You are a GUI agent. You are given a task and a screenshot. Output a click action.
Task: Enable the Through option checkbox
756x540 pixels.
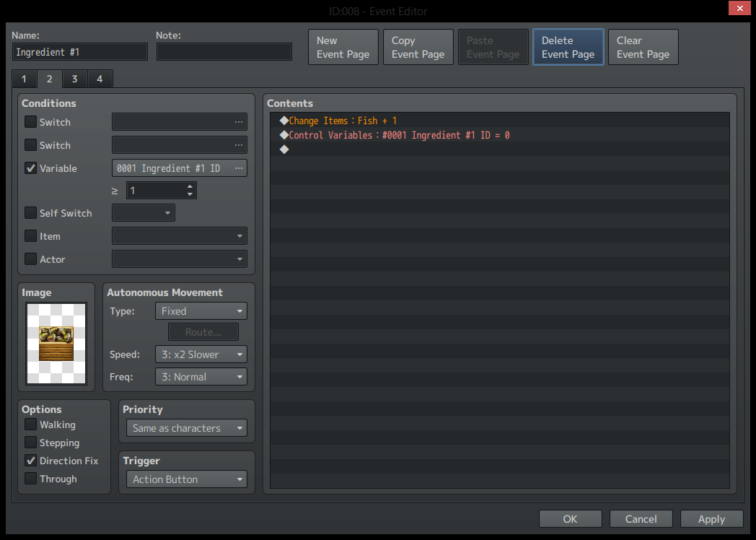[x=30, y=478]
